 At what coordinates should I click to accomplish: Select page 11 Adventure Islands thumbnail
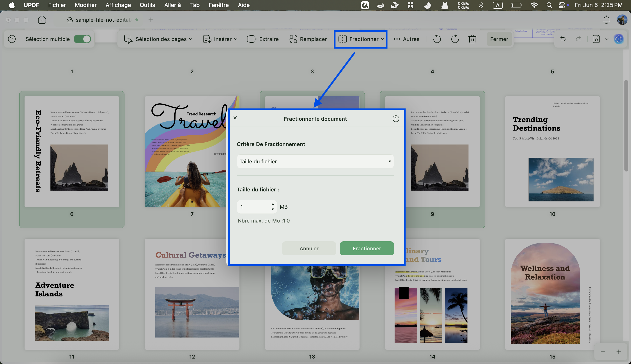click(x=72, y=294)
